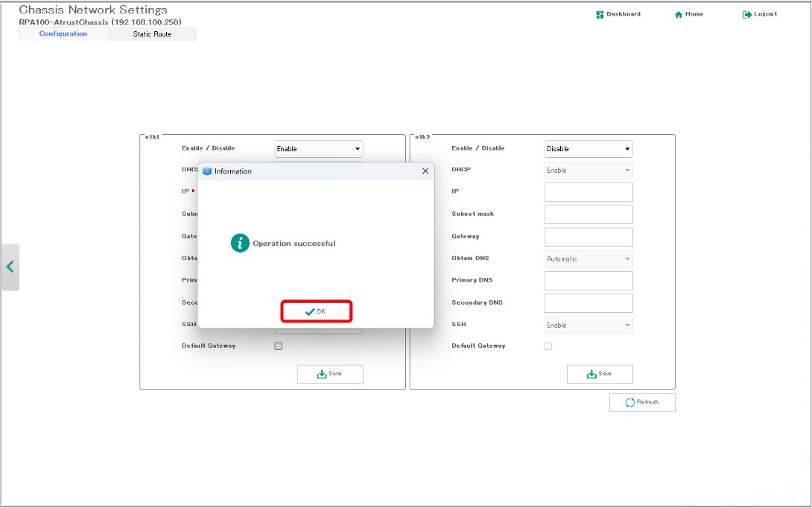The height and width of the screenshot is (508, 812).
Task: Open eth2 DHCP dropdown
Action: click(x=589, y=171)
